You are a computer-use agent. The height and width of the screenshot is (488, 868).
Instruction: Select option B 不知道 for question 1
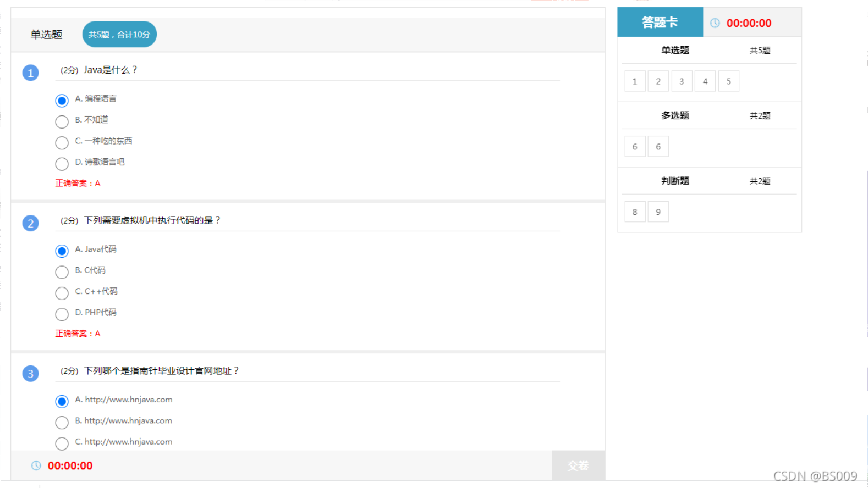click(x=62, y=121)
